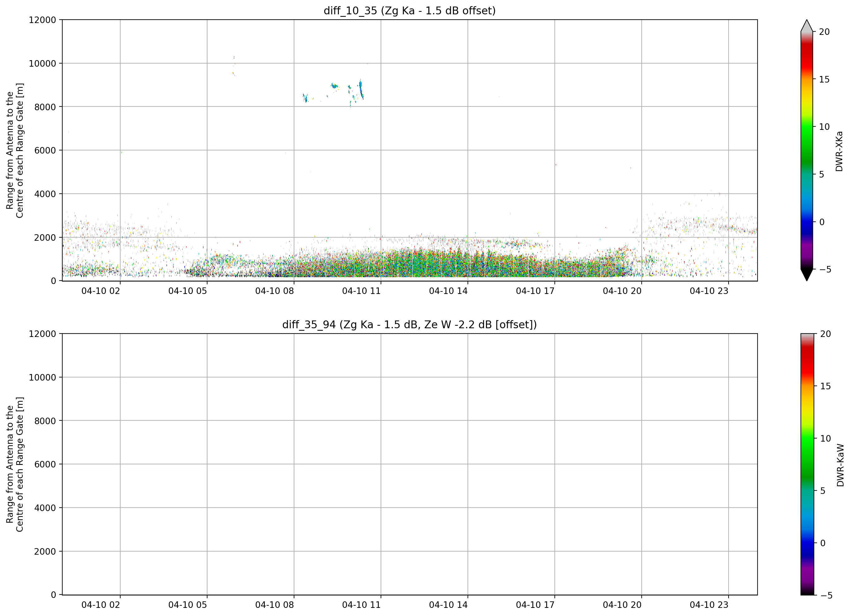The height and width of the screenshot is (616, 851).
Task: Click the DWR-XKa color scale bar
Action: 806,150
